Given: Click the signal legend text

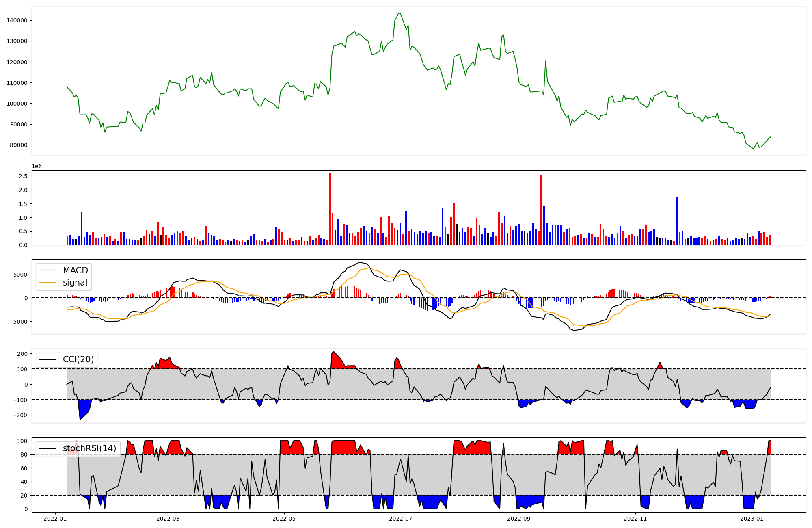Looking at the screenshot, I should tap(75, 283).
